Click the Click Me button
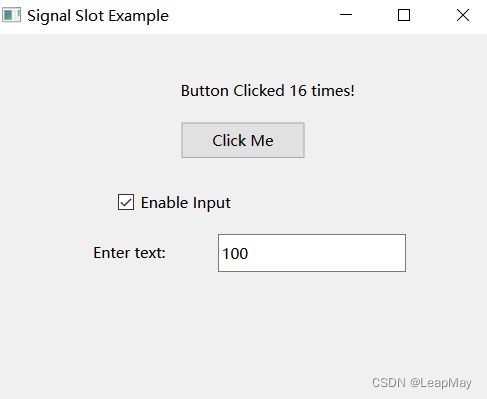 [x=243, y=140]
